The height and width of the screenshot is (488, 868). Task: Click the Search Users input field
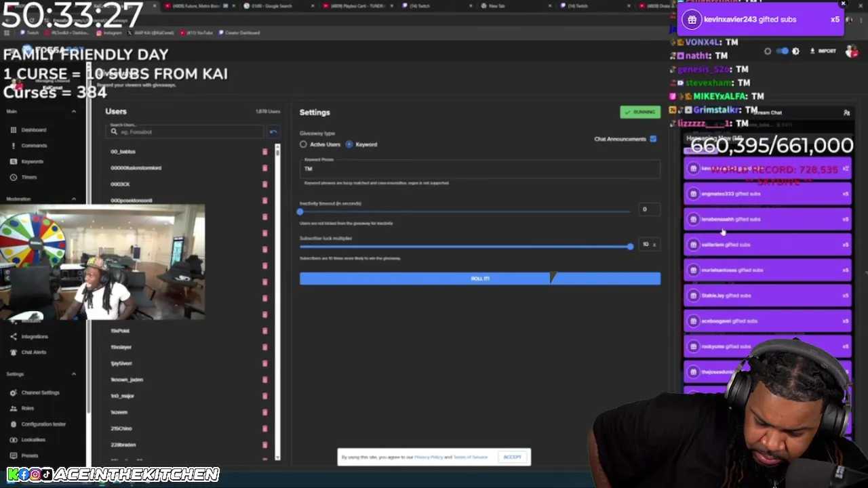tap(185, 131)
